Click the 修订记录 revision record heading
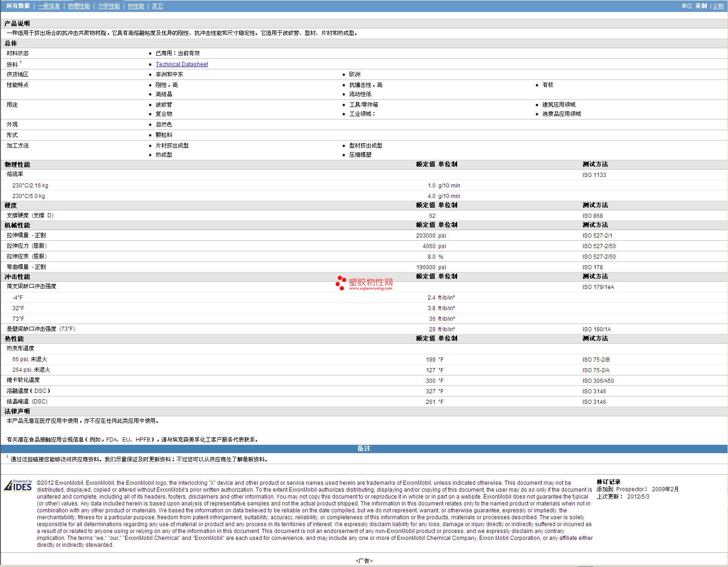The height and width of the screenshot is (567, 728). [608, 482]
